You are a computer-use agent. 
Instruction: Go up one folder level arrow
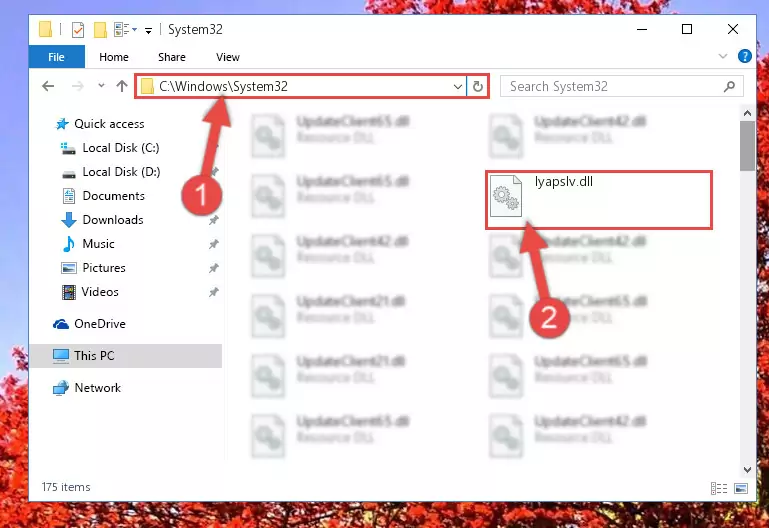coord(122,86)
